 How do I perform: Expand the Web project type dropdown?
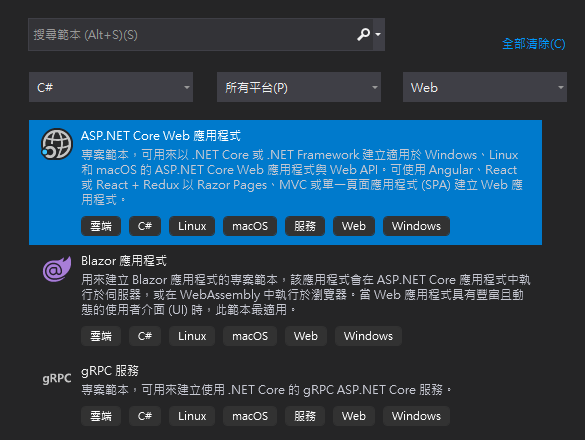click(485, 87)
